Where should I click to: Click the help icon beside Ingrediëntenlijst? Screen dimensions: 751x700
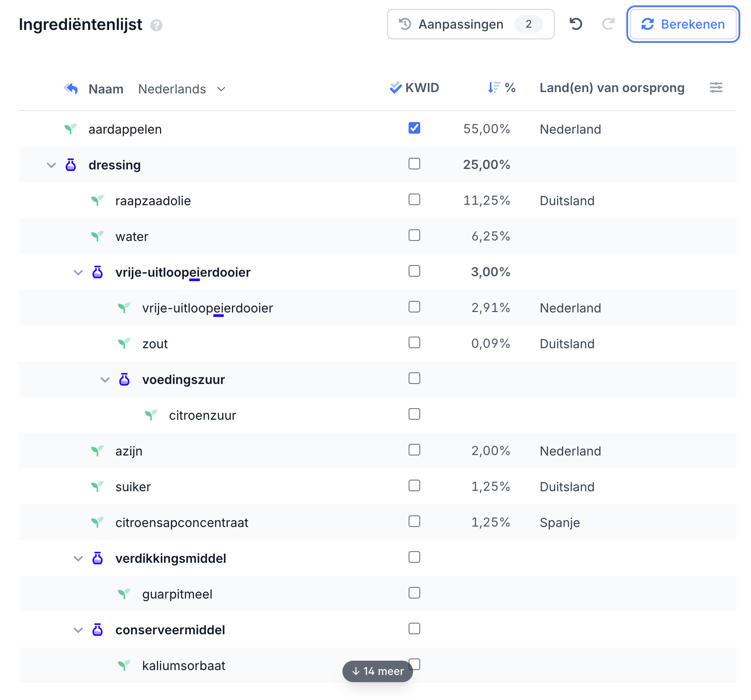click(156, 25)
